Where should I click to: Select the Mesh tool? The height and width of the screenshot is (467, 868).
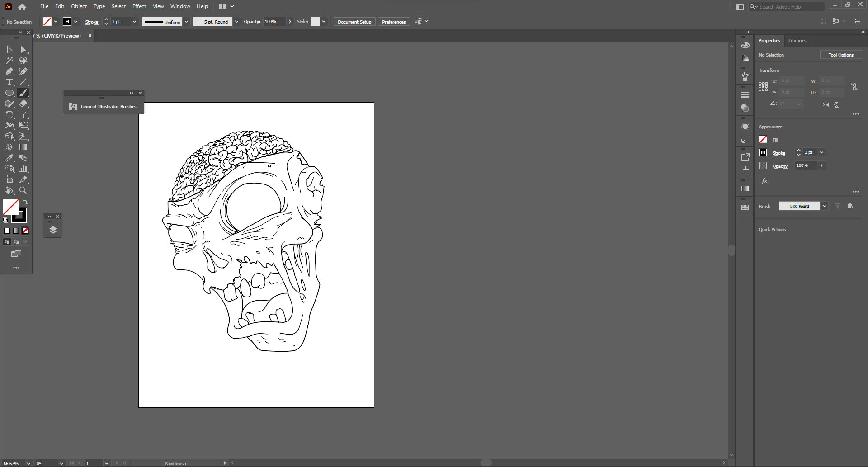pyautogui.click(x=9, y=147)
